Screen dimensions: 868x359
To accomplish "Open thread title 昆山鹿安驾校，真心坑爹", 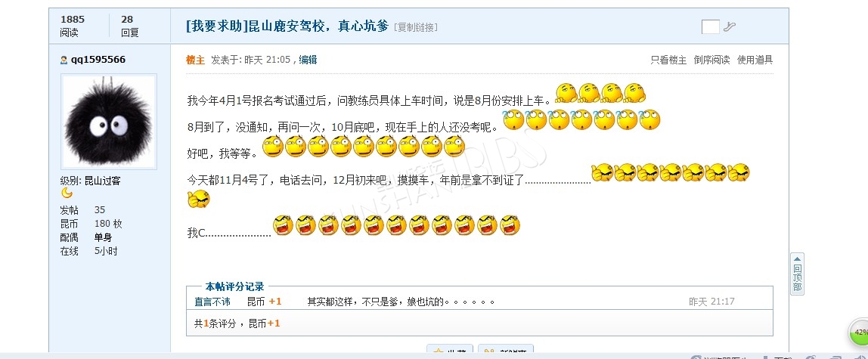I will (319, 26).
